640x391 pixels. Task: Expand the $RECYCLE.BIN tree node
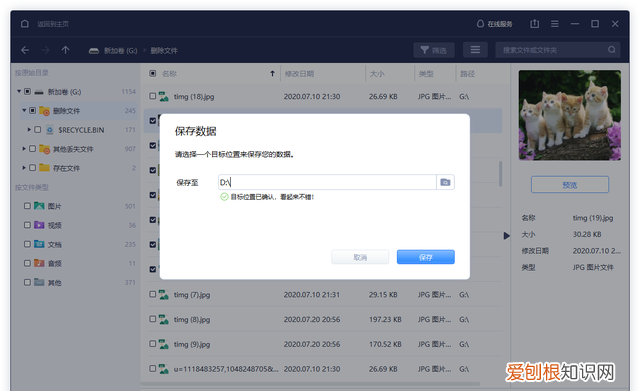[29, 130]
